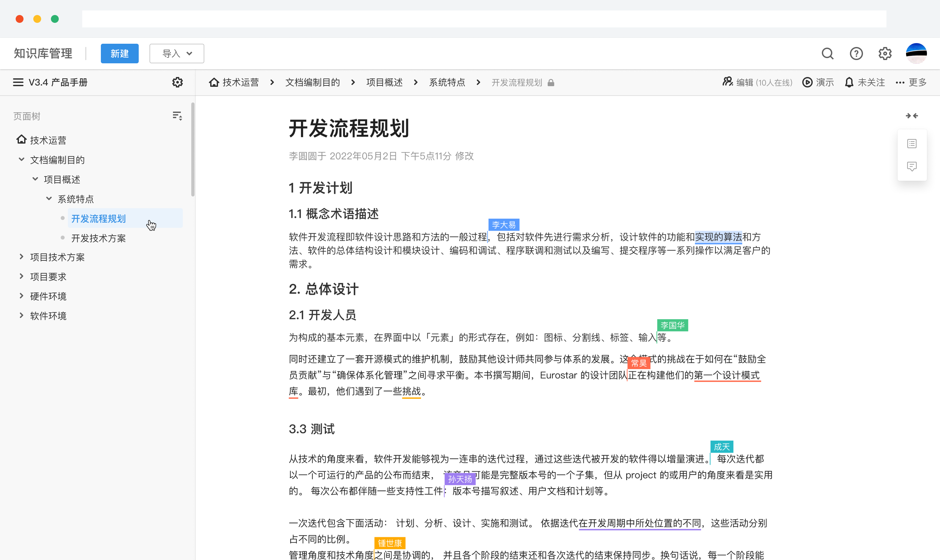Open the help icon in the top bar

tap(856, 54)
